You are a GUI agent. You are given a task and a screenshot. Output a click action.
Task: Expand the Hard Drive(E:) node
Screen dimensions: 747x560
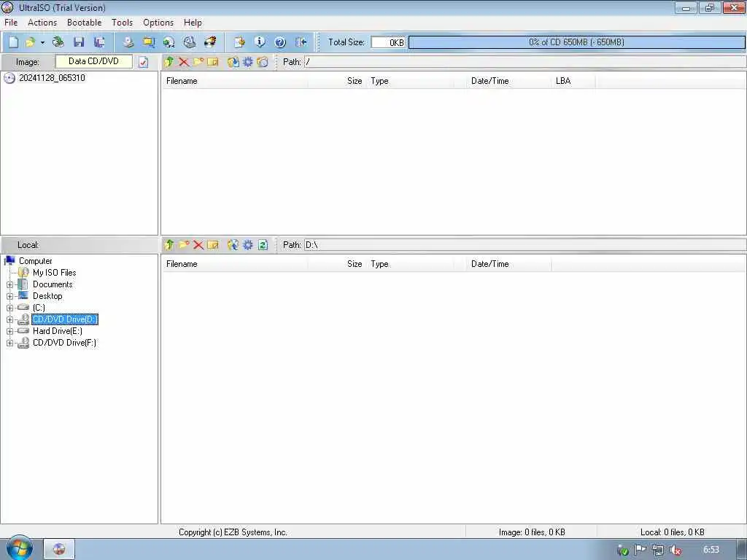pos(9,331)
